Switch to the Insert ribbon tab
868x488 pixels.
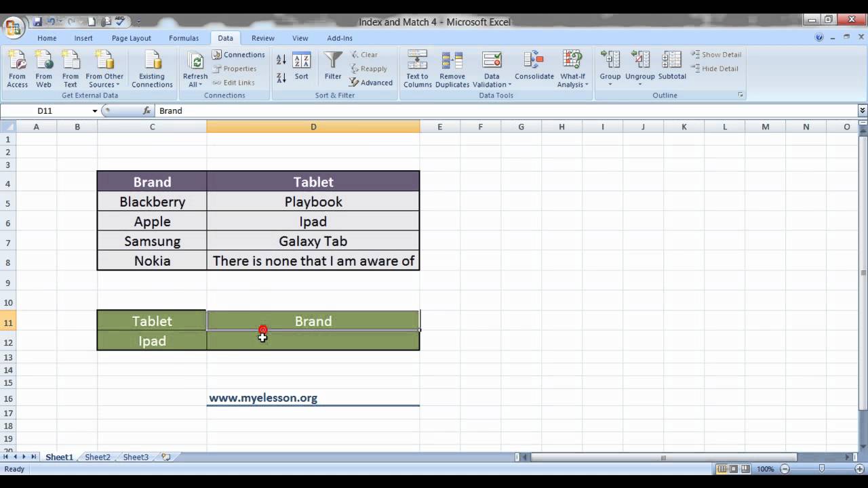click(x=83, y=38)
